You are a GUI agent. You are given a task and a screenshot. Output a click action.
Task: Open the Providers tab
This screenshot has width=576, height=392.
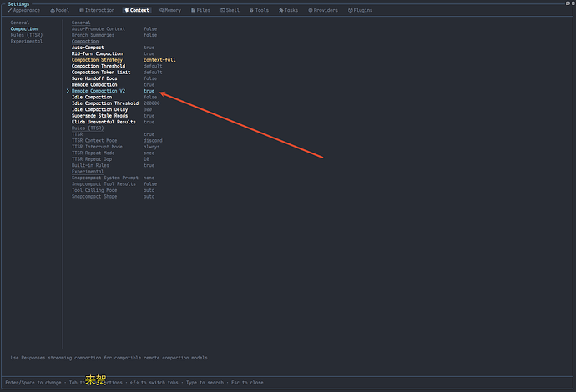tap(323, 10)
